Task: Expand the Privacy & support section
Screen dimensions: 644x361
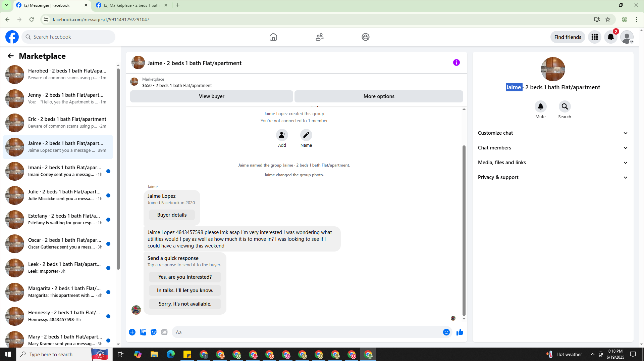Action: click(553, 177)
